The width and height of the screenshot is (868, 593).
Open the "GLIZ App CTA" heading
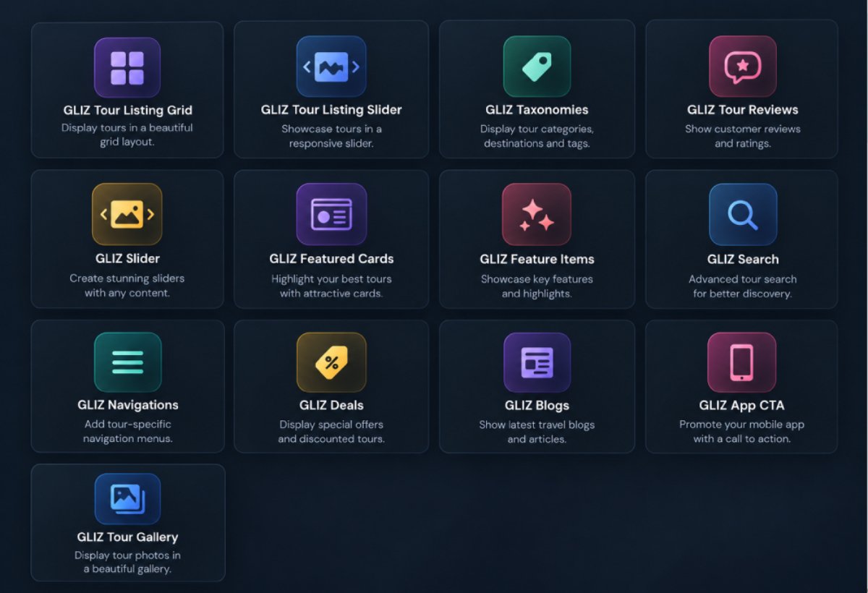coord(741,405)
